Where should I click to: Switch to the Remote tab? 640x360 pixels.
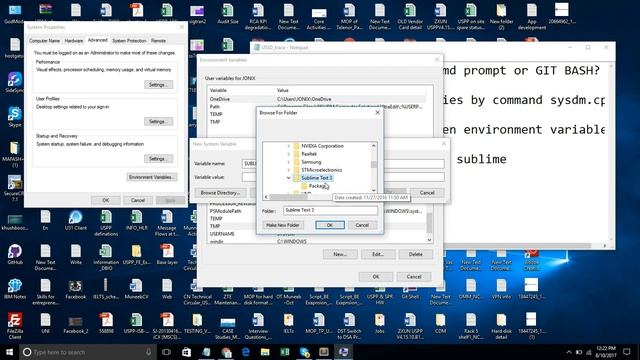point(158,41)
